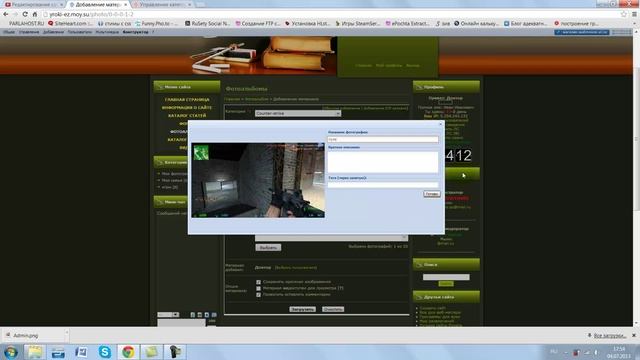Open the Counter-strike category dropdown
640x360 pixels.
[x=298, y=113]
